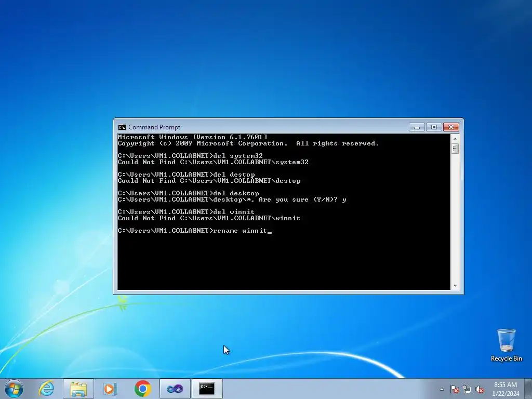Open the clock showing 8:55 AM
This screenshot has height=399, width=532.
pos(506,389)
